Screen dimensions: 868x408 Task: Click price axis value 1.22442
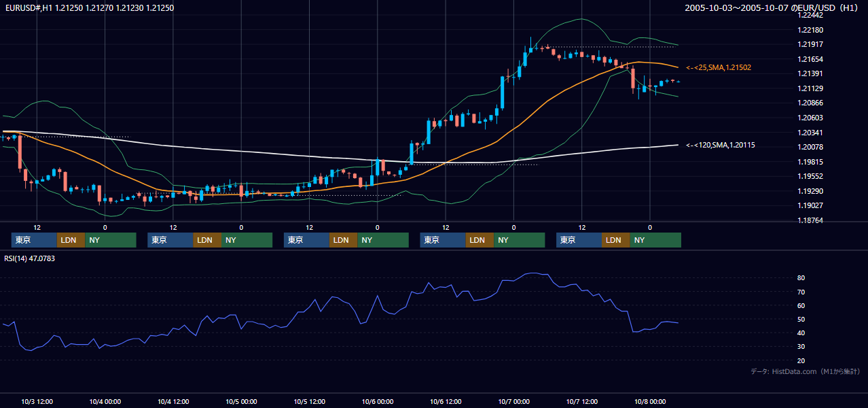click(811, 15)
